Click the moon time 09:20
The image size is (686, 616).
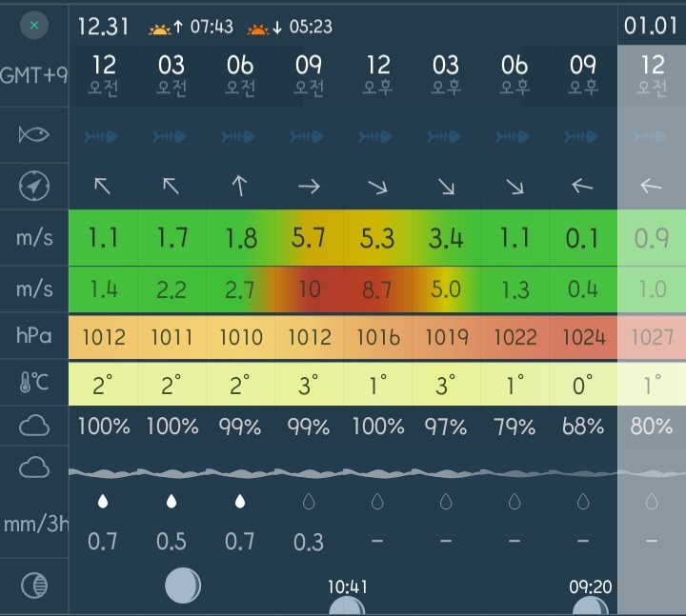pos(590,586)
